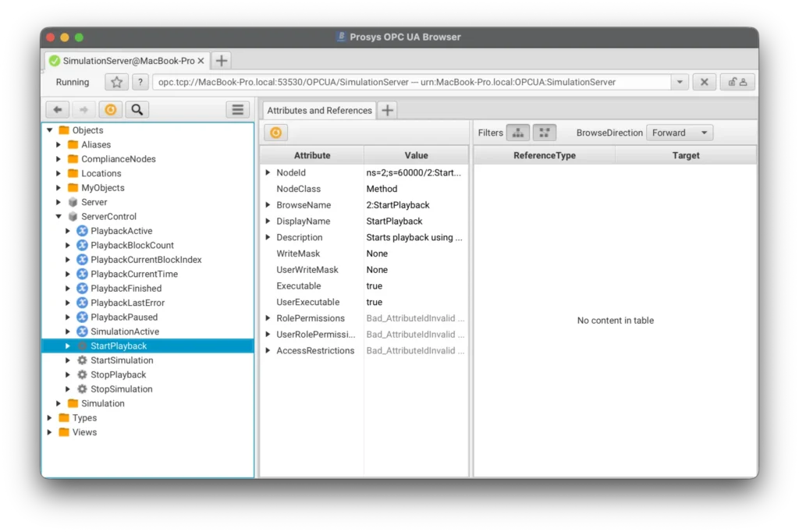Open help with the question mark button
The width and height of the screenshot is (799, 532).
click(140, 82)
